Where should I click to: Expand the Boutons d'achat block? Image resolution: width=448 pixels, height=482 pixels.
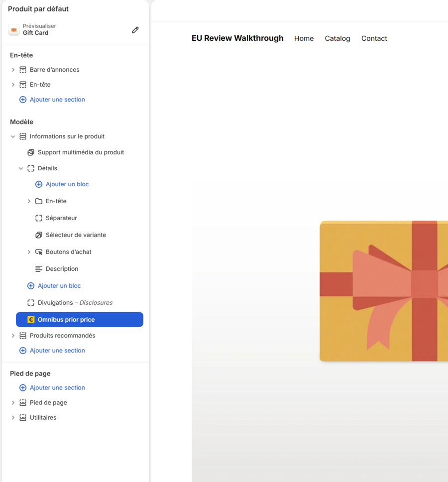(x=29, y=252)
